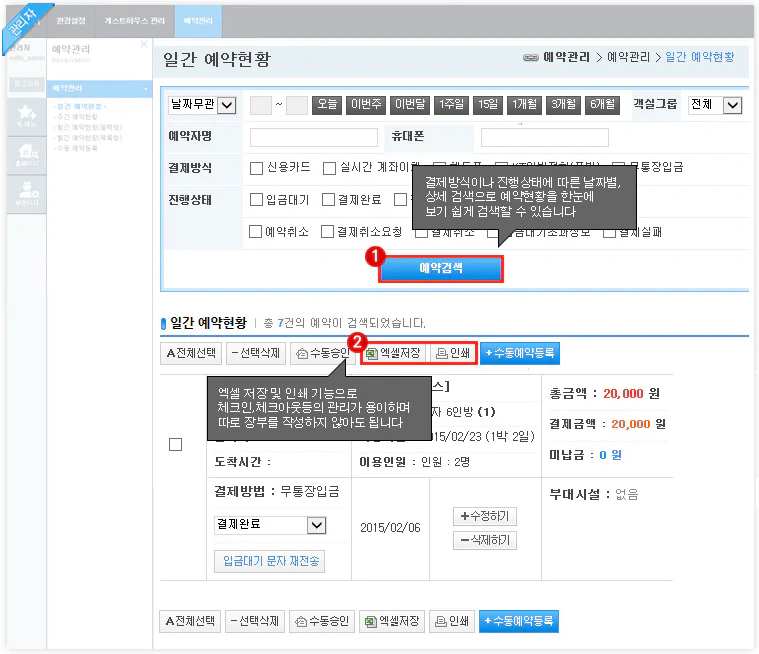Image resolution: width=759 pixels, height=654 pixels.
Task: Open the 날짜무관 date type dropdown
Action: 202,105
